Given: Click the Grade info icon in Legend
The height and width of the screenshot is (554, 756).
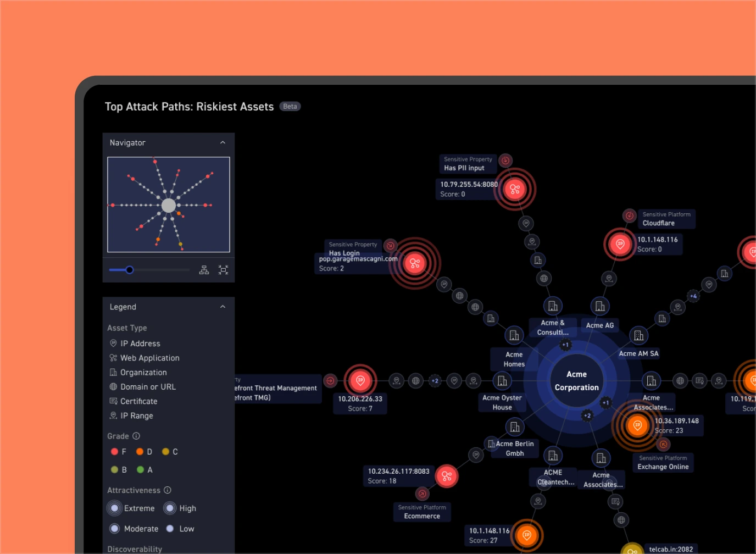Looking at the screenshot, I should point(136,436).
